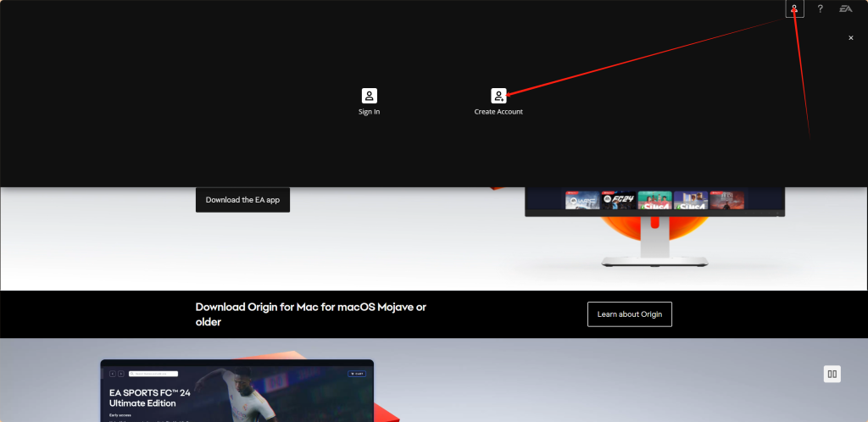The image size is (868, 422).
Task: Close the account panel with the X
Action: [851, 37]
